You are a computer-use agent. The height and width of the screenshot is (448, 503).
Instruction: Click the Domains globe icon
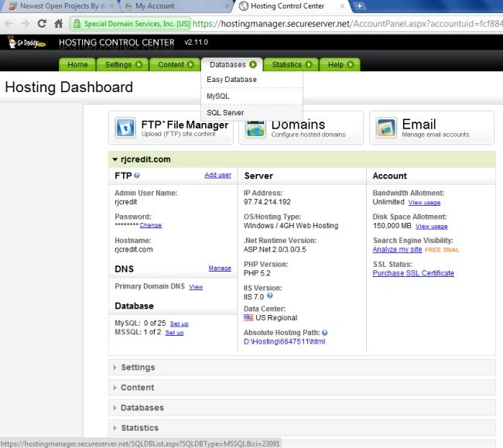(255, 129)
